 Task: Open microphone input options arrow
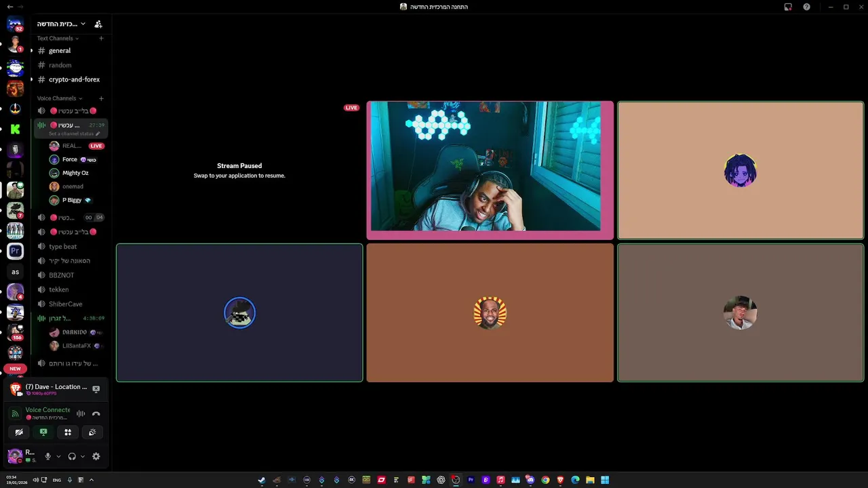click(58, 456)
